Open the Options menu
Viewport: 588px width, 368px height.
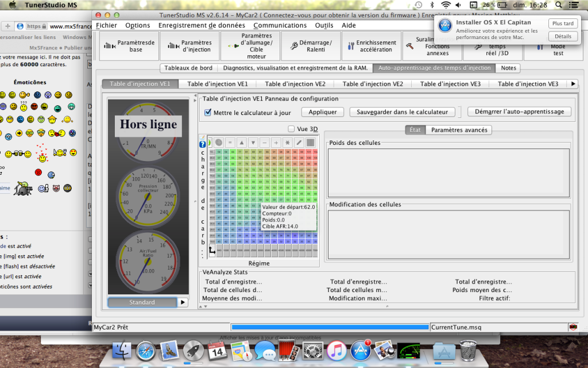tap(138, 25)
